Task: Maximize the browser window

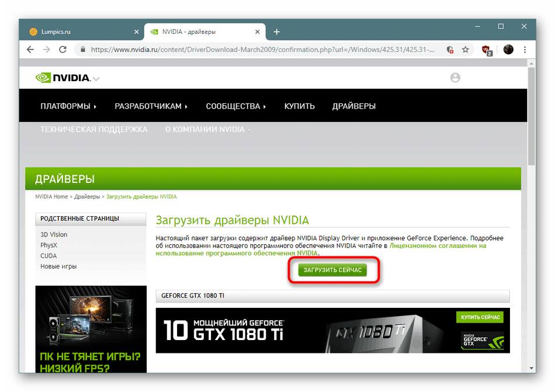Action: (501, 26)
